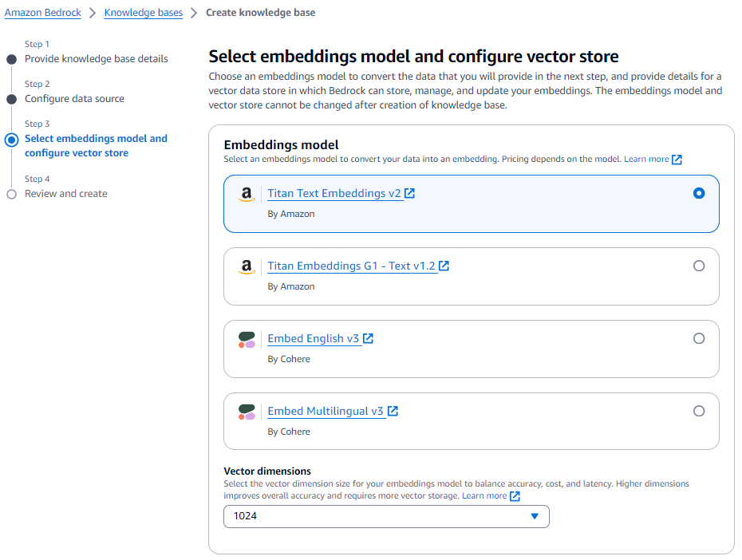Select the Embed Multilingual v3 radio button

[x=699, y=411]
